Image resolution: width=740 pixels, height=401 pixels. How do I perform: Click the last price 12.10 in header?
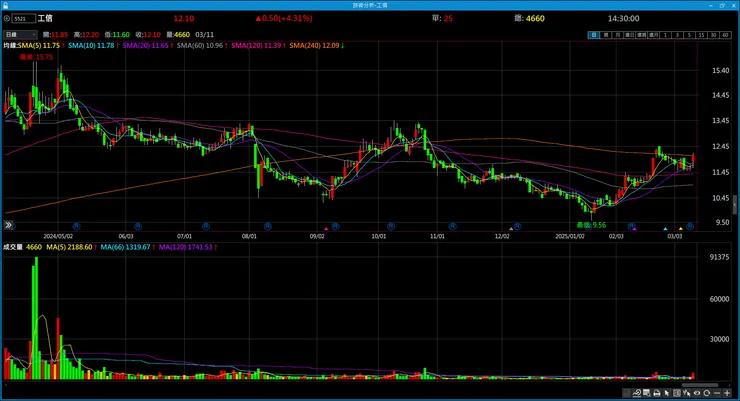184,18
